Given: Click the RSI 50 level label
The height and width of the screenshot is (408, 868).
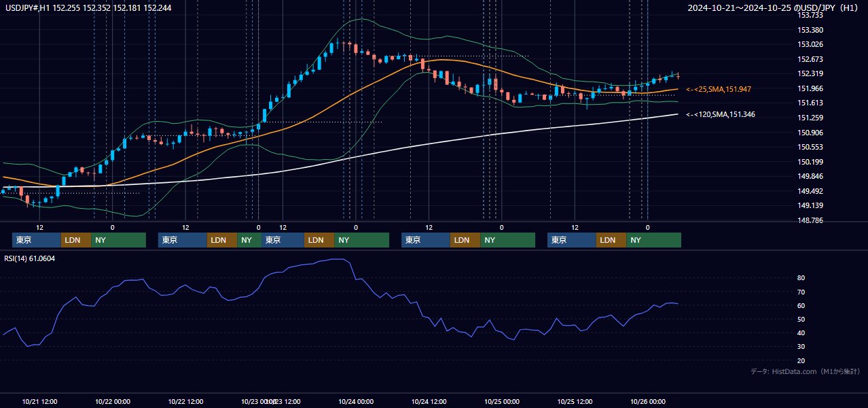Looking at the screenshot, I should (x=801, y=319).
